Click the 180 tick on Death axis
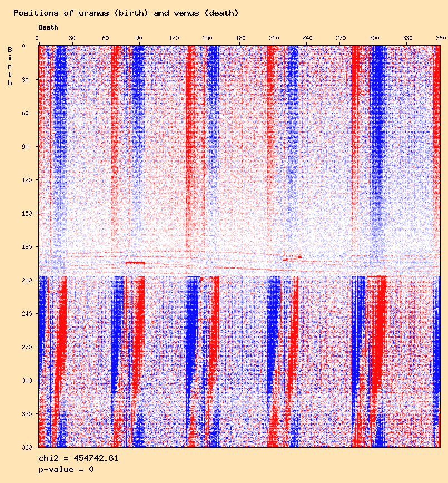The width and height of the screenshot is (448, 483). pos(240,38)
